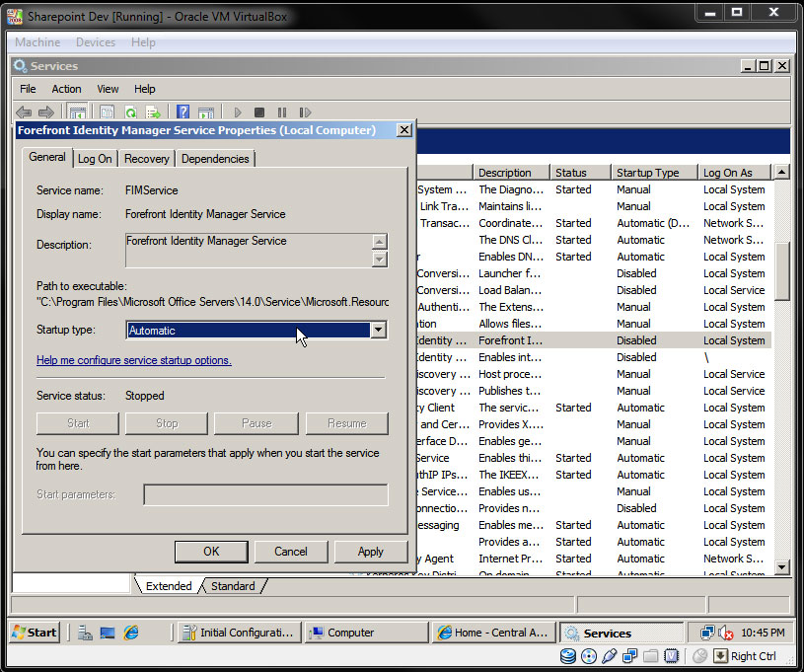Open the VirtualBox Machine menu
The width and height of the screenshot is (804, 672).
tap(37, 42)
